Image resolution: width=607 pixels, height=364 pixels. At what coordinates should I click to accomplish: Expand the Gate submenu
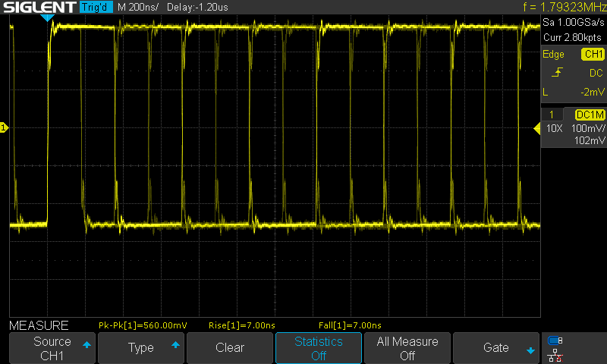click(x=496, y=348)
